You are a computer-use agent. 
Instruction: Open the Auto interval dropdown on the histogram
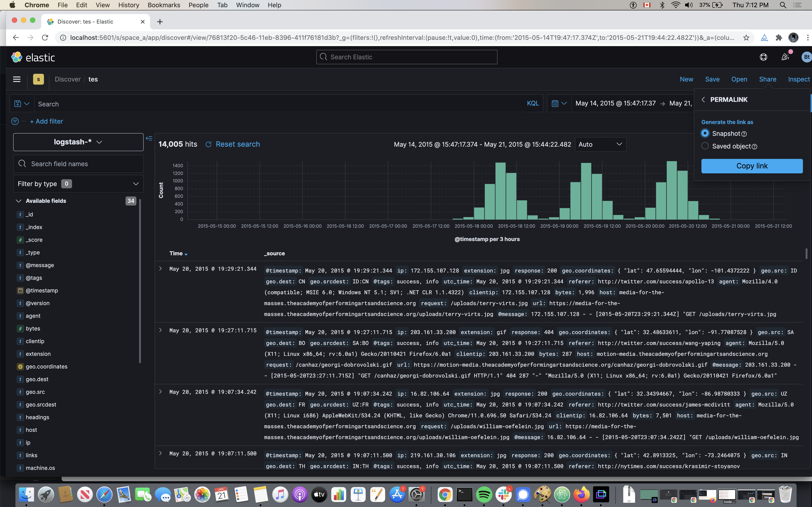600,144
